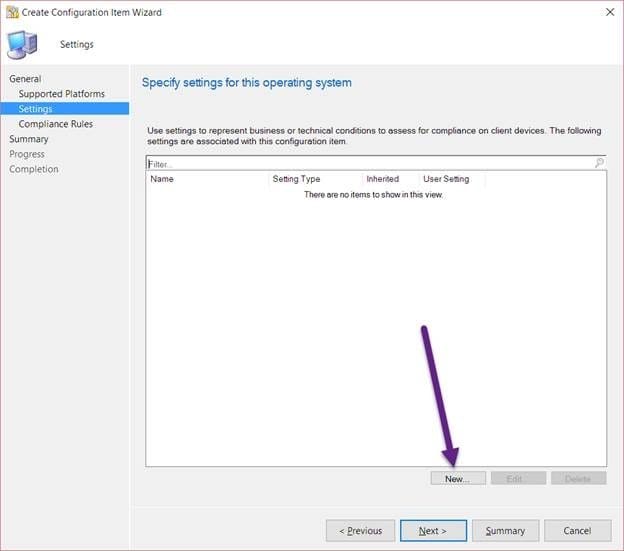Close the wizard window with X
Image resolution: width=624 pixels, height=551 pixels.
610,12
